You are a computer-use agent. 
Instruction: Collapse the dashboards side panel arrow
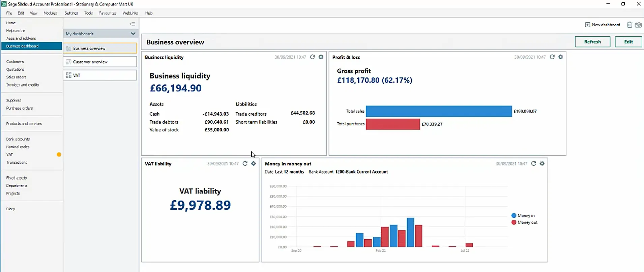132,24
